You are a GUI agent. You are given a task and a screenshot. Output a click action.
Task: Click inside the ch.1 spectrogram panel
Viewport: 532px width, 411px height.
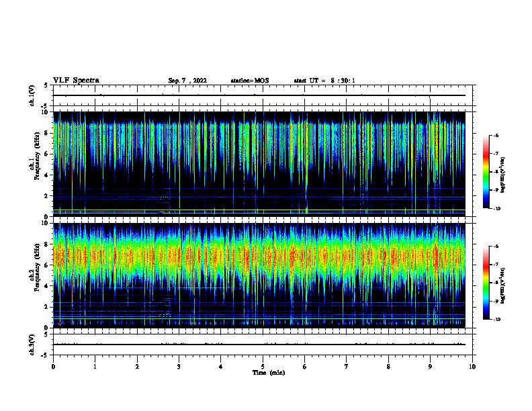(x=259, y=164)
